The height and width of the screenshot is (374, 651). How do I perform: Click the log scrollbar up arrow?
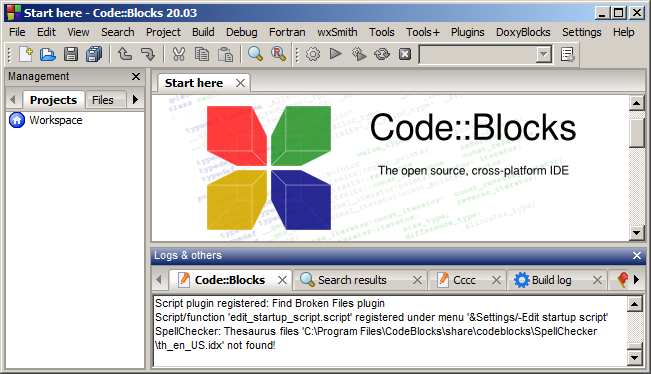pyautogui.click(x=635, y=304)
